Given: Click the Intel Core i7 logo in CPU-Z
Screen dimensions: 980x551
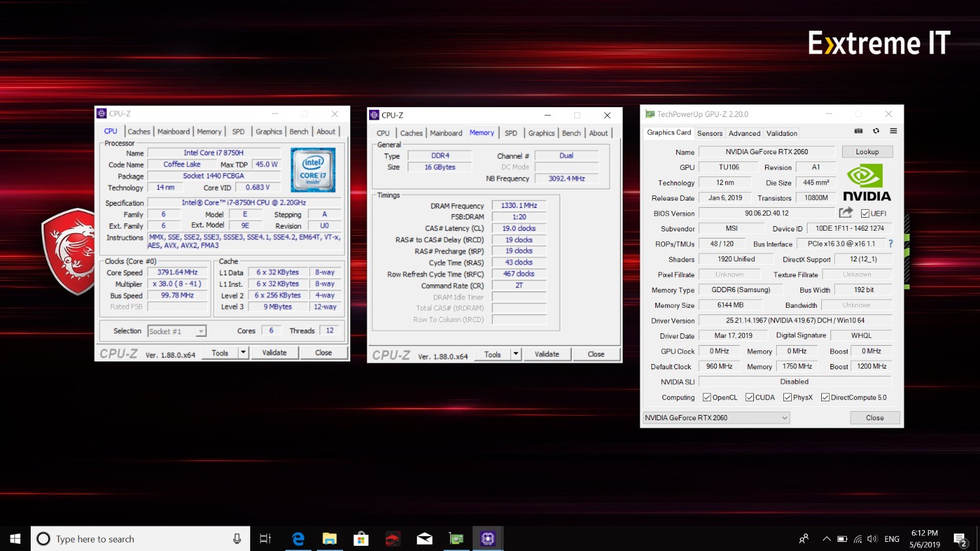Looking at the screenshot, I should pos(313,170).
